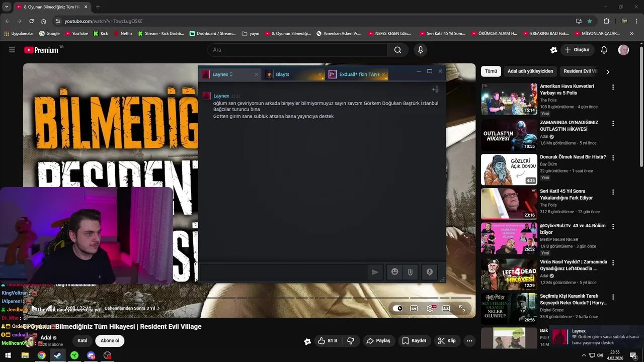The image size is (644, 362).
Task: Click the sparkle icon beside Oluştur
Action: coord(553,50)
